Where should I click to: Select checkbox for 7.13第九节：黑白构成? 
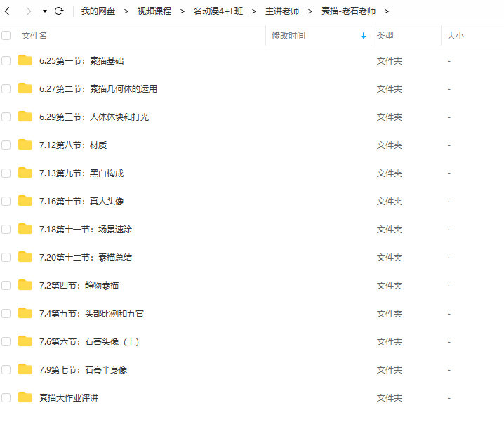click(6, 173)
